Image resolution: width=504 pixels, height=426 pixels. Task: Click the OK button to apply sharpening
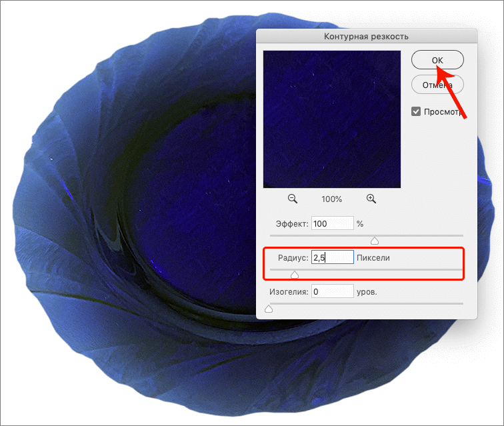(x=437, y=60)
